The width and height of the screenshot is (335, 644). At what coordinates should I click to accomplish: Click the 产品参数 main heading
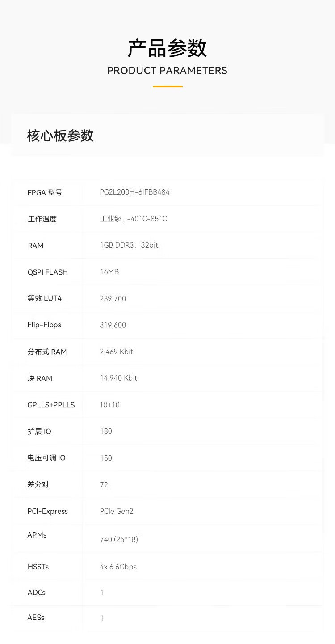(167, 48)
